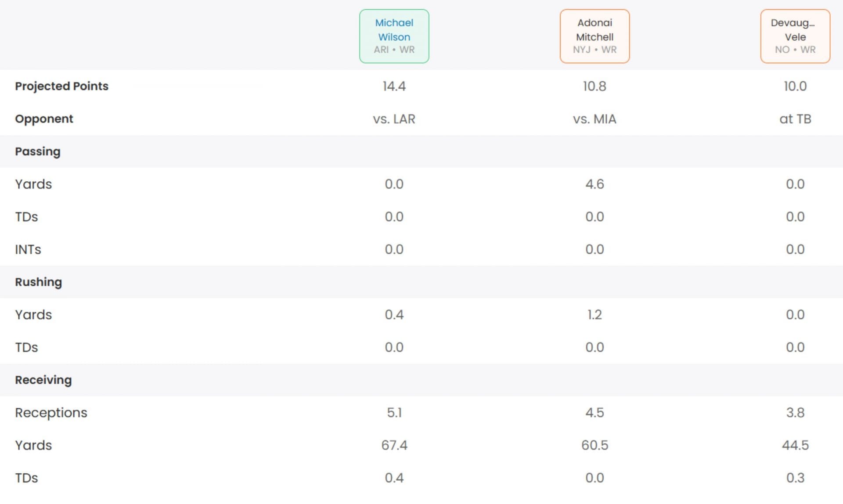This screenshot has height=504, width=843.
Task: Click Vele's 44.5 receiving yards value
Action: 795,445
